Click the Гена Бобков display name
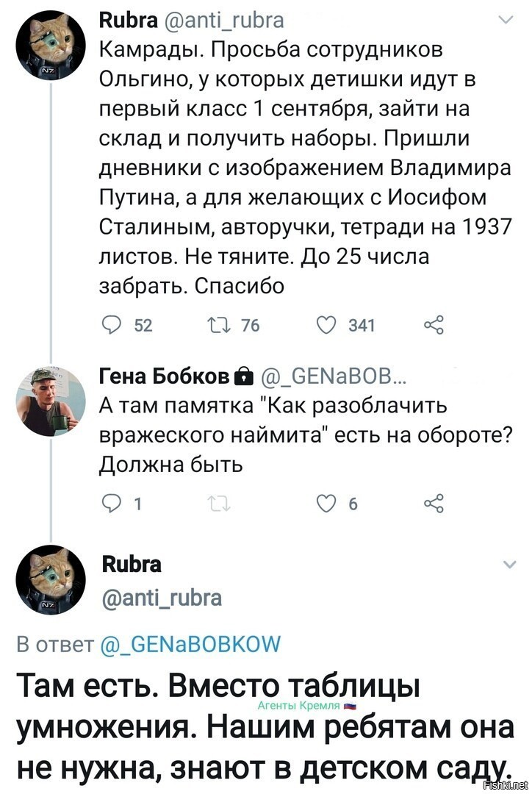Viewport: 532px width, 794px height. click(164, 376)
